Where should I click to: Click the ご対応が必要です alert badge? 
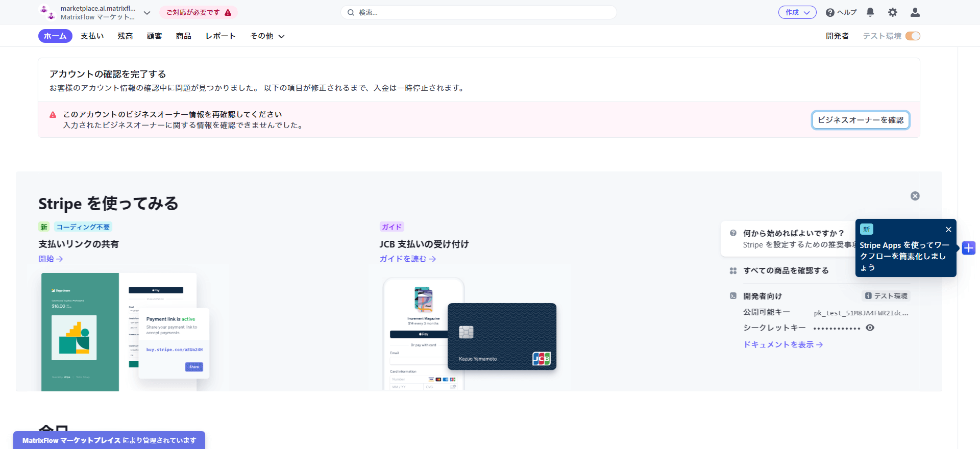pos(199,12)
